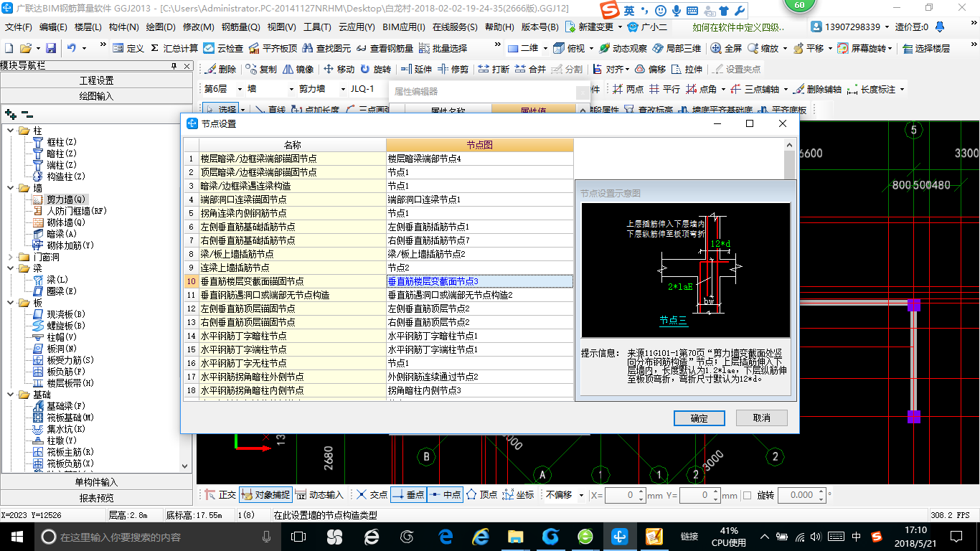Open the BIM应用(I) menu
980x551 pixels.
click(404, 27)
